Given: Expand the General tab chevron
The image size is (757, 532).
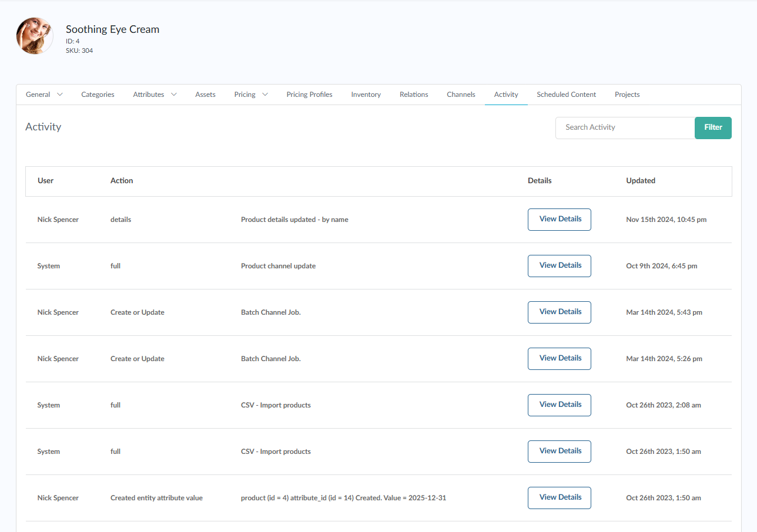Looking at the screenshot, I should [x=59, y=95].
